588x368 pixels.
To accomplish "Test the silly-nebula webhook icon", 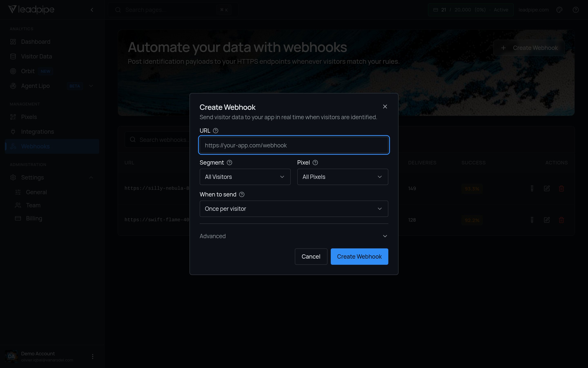I will click(532, 188).
